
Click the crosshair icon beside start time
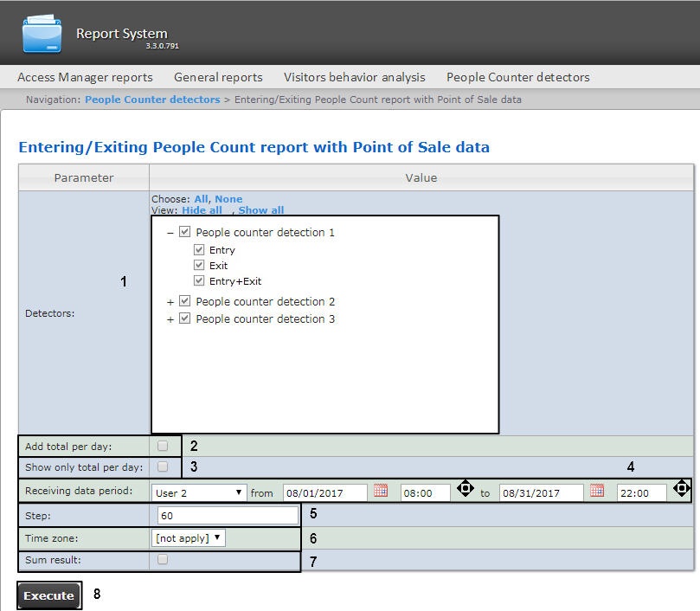465,489
